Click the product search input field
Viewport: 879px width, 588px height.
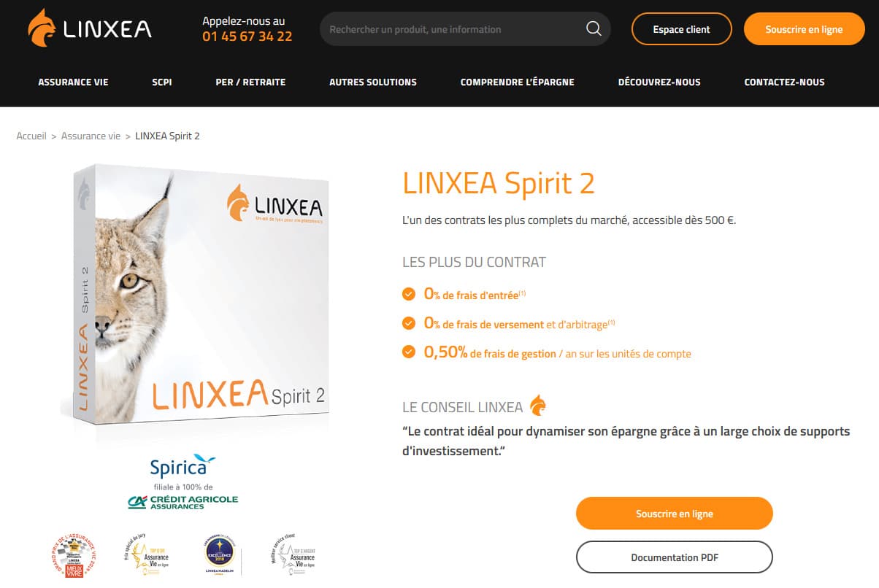(453, 29)
